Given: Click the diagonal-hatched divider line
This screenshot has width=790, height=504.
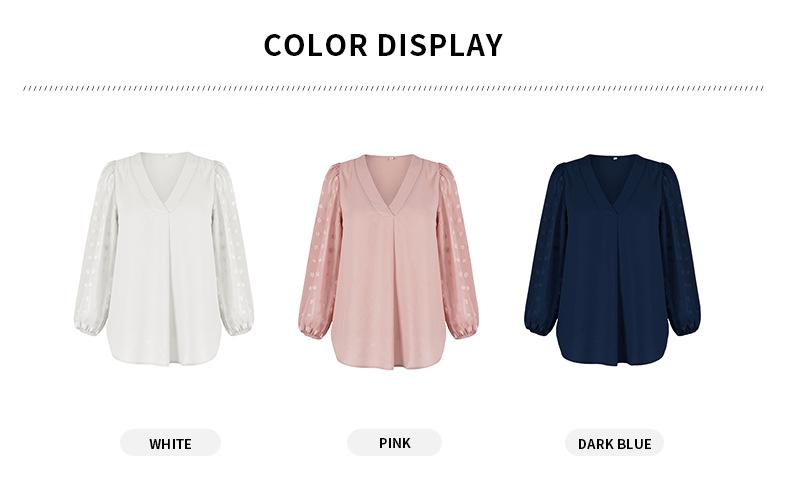Looking at the screenshot, I should (x=393, y=88).
